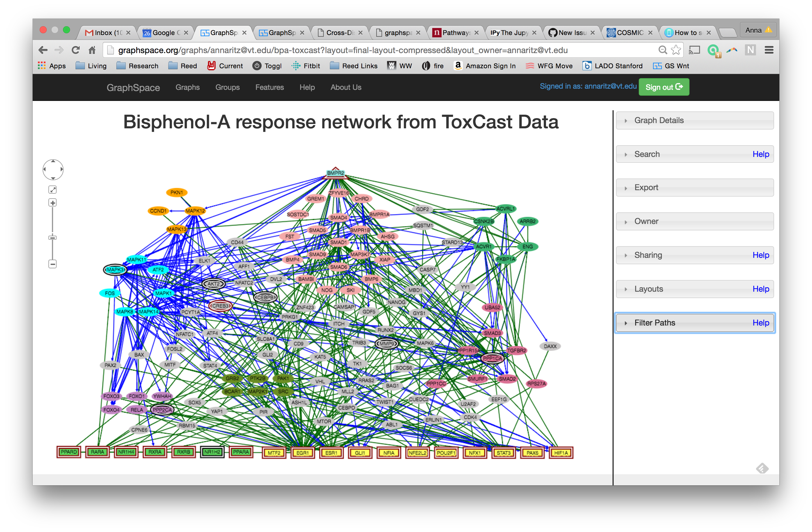Open the Graphs menu in navbar
The height and width of the screenshot is (532, 812).
(187, 87)
